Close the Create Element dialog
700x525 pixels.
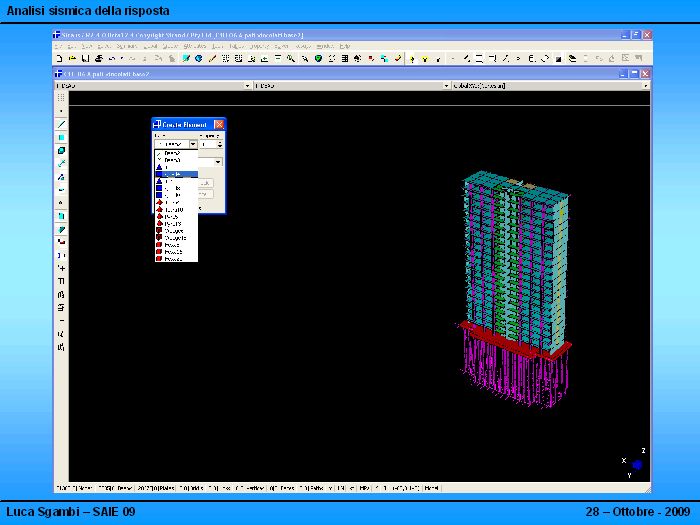[218, 124]
